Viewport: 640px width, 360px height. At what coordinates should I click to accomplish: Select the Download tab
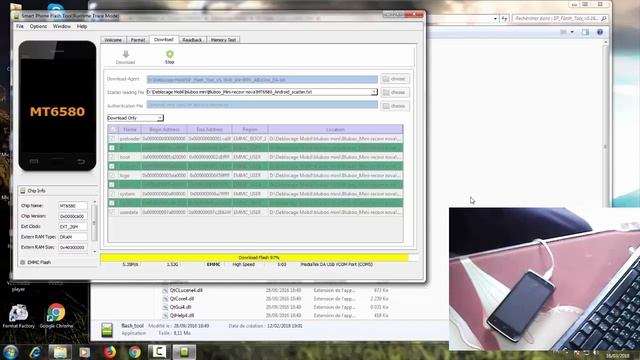164,40
